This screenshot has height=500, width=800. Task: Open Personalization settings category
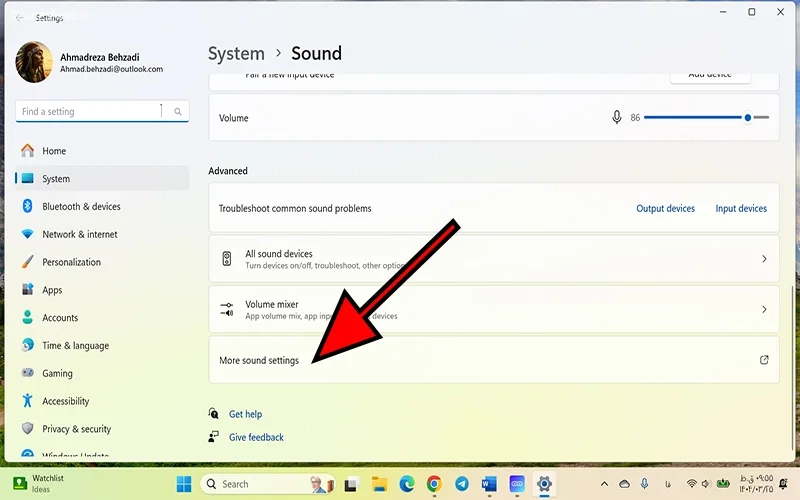pyautogui.click(x=71, y=262)
